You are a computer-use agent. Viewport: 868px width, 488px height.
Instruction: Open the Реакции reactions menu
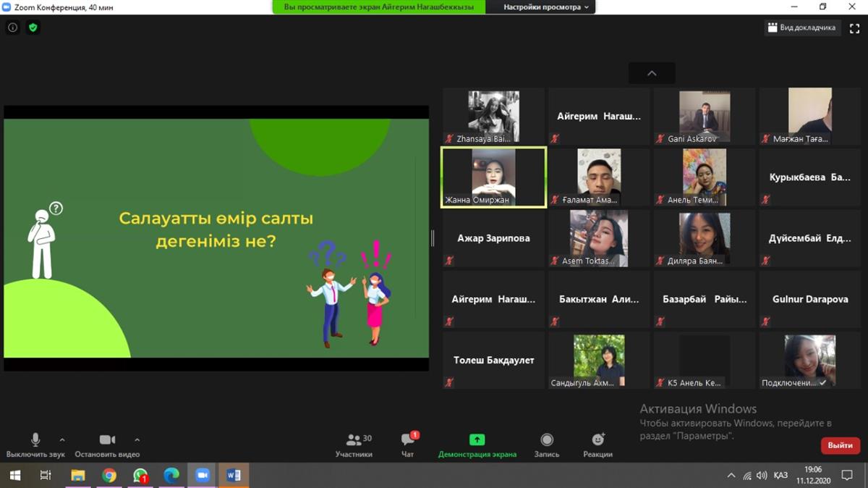597,440
